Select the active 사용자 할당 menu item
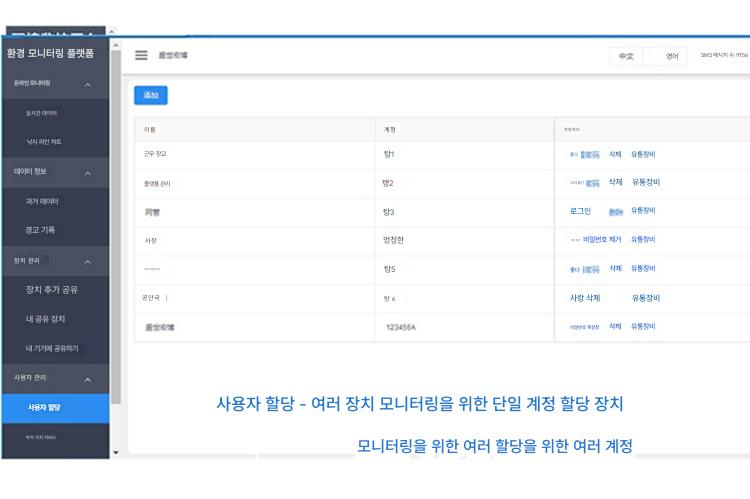The image size is (750, 499). (x=44, y=408)
